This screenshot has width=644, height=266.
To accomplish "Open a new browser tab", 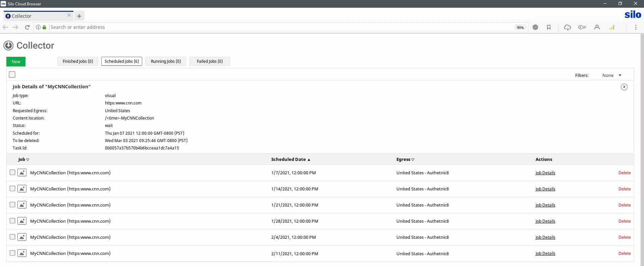I will point(79,16).
